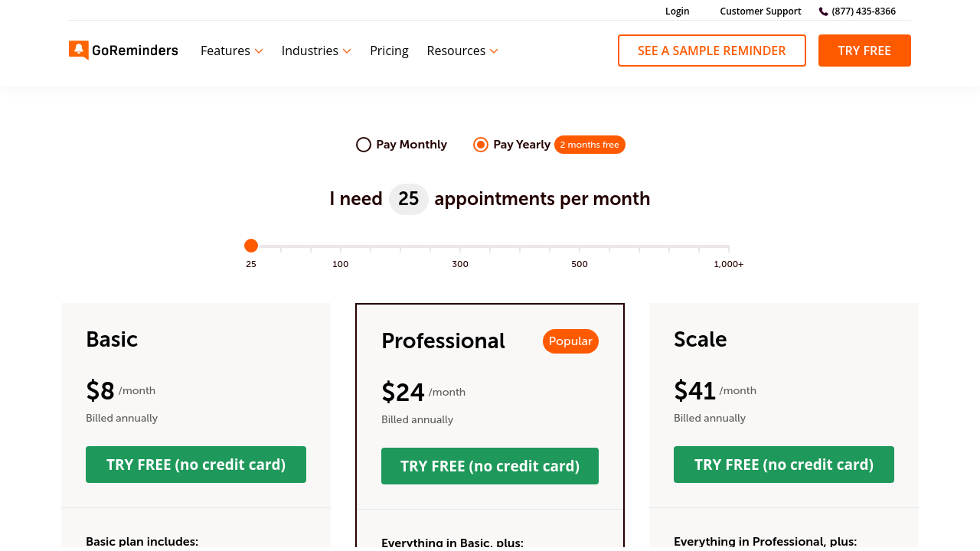The height and width of the screenshot is (551, 980).
Task: Open the Pricing menu item
Action: pos(389,51)
